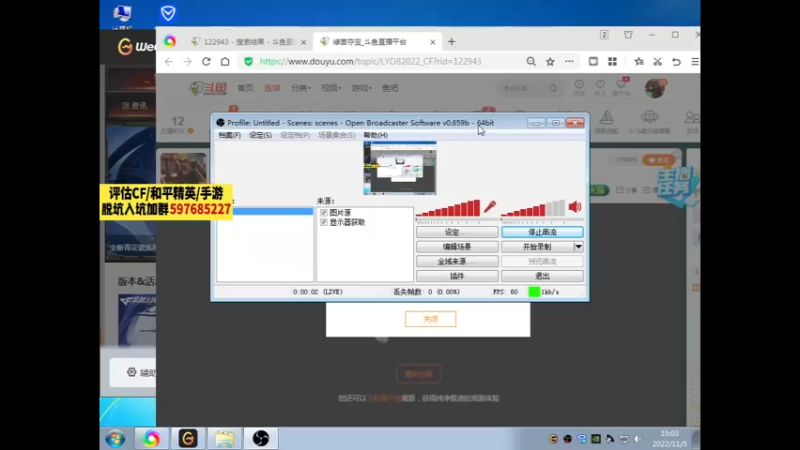
Task: Close the active Douyu live tab
Action: click(433, 42)
